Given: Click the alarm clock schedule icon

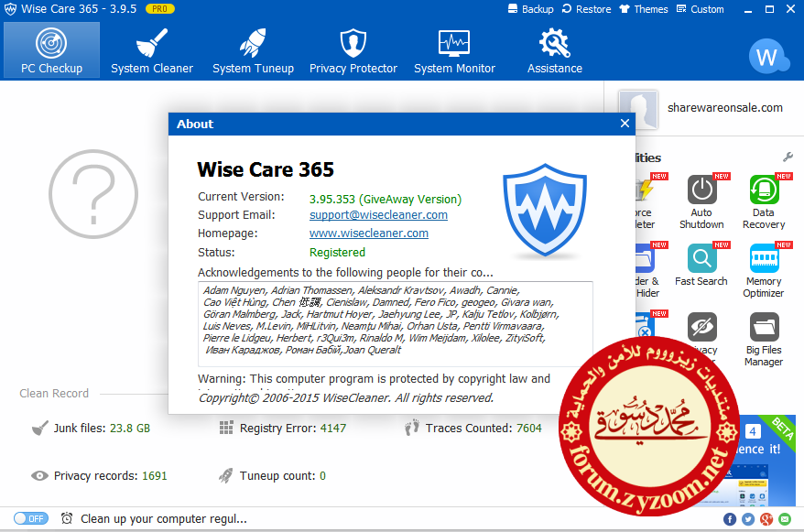Looking at the screenshot, I should [x=67, y=518].
